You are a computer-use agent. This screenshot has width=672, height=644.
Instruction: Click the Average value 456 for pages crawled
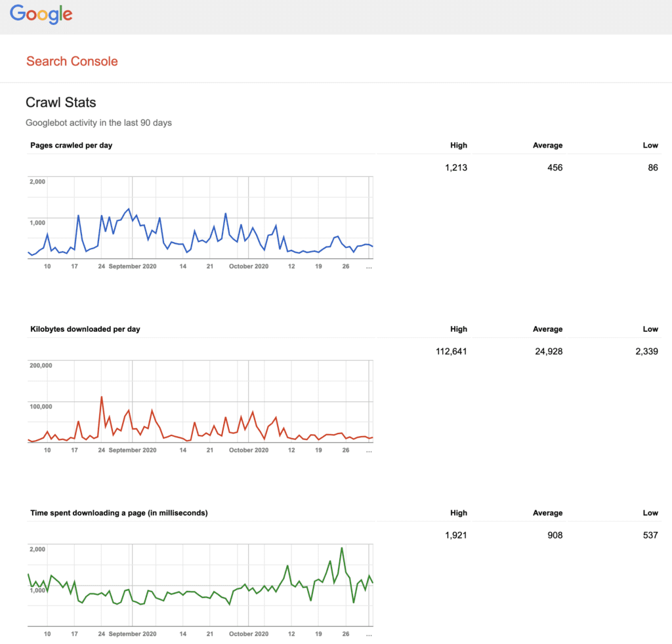tap(553, 167)
